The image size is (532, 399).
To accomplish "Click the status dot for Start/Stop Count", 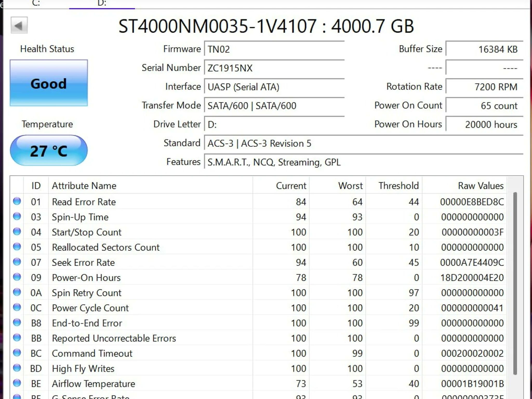I will coord(17,231).
